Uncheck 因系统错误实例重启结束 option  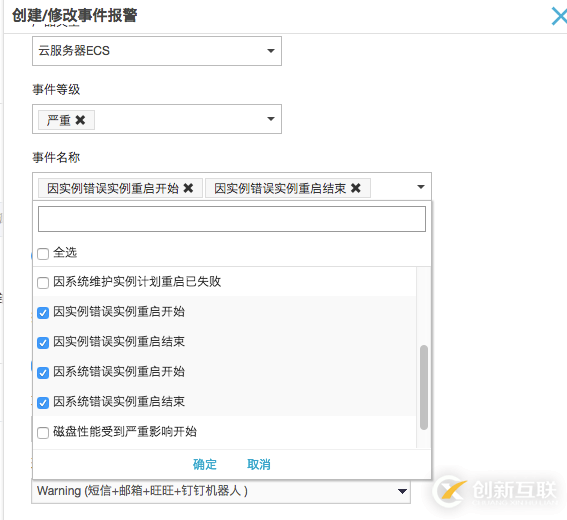43,402
